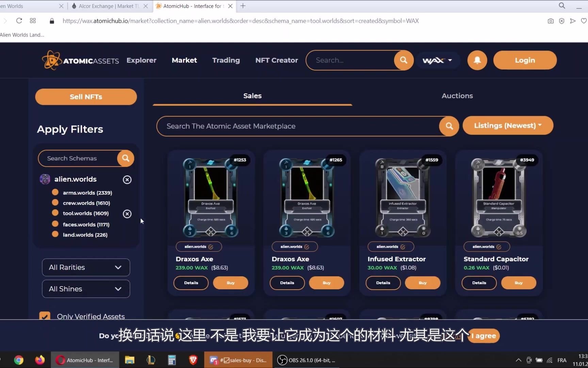Show hidden system tray icons chevron
Screen dimensions: 588x368
[518, 360]
